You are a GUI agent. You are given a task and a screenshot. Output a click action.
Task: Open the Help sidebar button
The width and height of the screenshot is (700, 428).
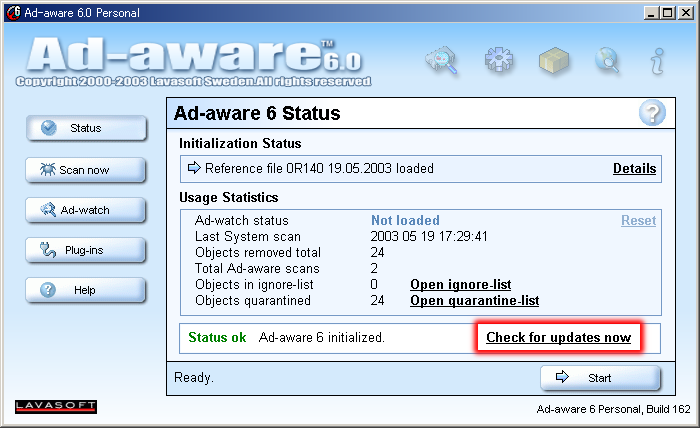coord(85,290)
